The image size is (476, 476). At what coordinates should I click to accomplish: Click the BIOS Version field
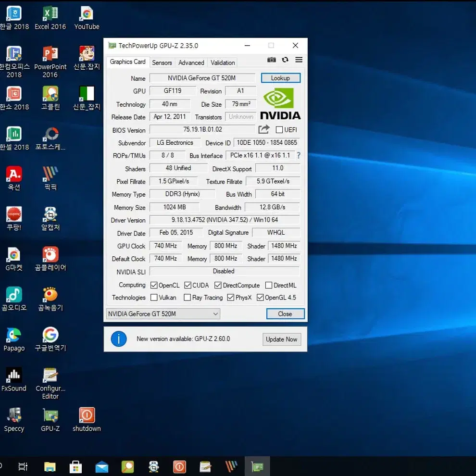pos(202,129)
